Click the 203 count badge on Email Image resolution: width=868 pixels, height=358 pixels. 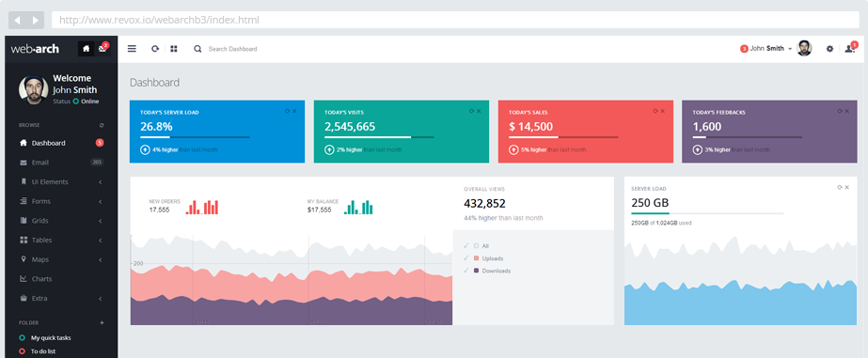(x=97, y=163)
